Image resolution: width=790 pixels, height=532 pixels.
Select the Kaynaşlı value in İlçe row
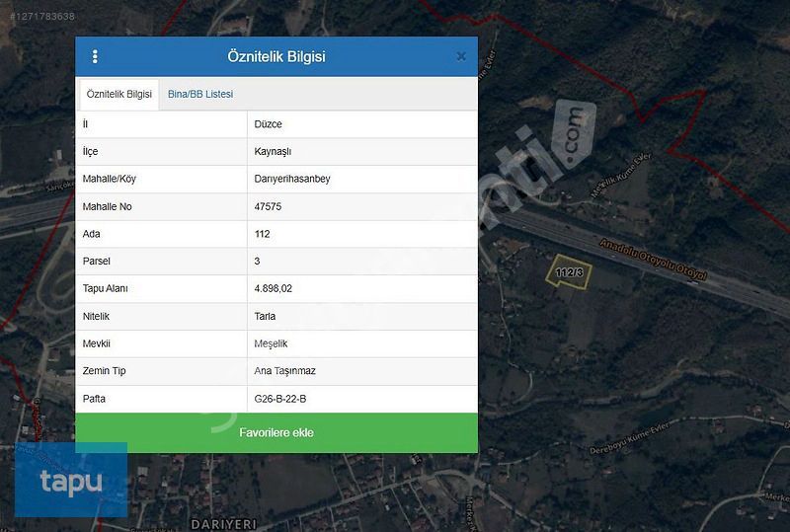(273, 152)
